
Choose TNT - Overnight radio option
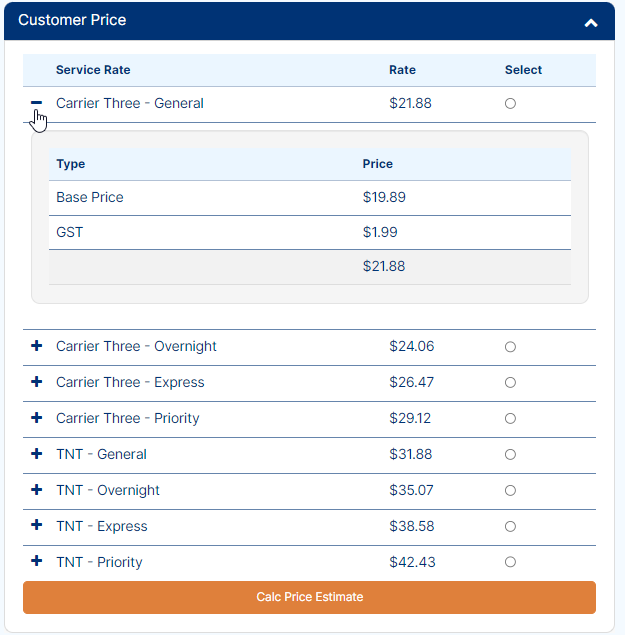click(x=510, y=490)
